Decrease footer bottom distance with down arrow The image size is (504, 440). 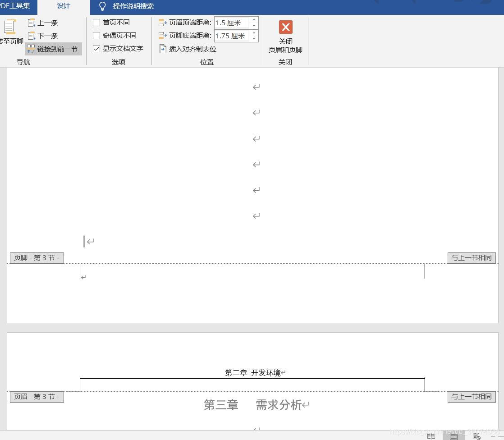254,39
